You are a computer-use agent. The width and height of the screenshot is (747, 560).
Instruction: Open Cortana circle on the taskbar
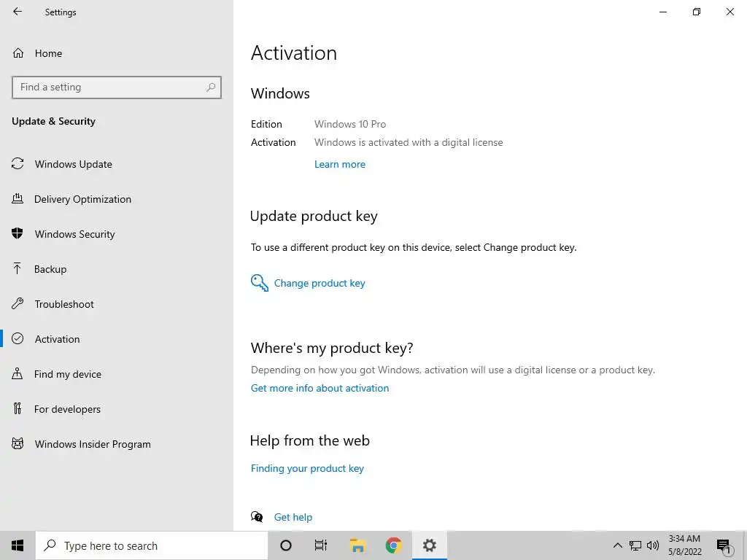(286, 545)
